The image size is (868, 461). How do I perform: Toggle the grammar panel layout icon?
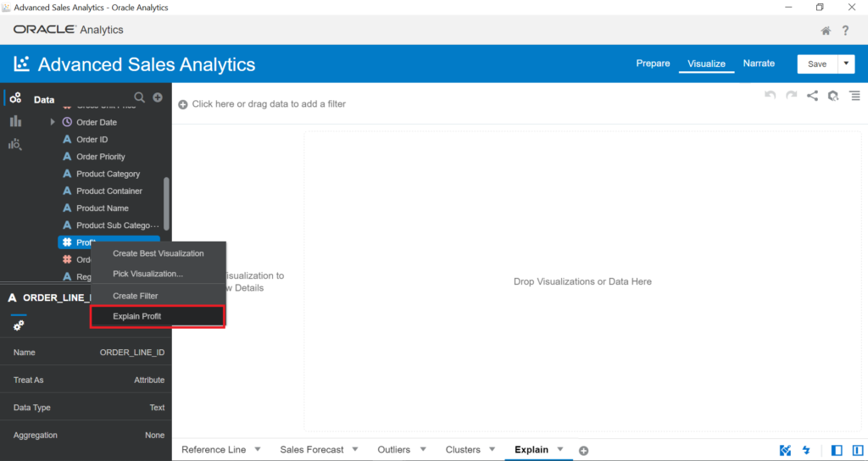[858, 450]
